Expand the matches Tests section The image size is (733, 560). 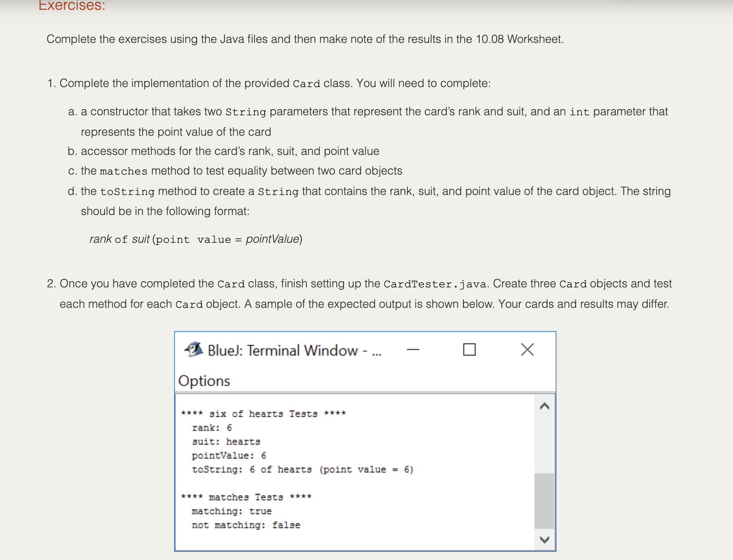click(246, 497)
